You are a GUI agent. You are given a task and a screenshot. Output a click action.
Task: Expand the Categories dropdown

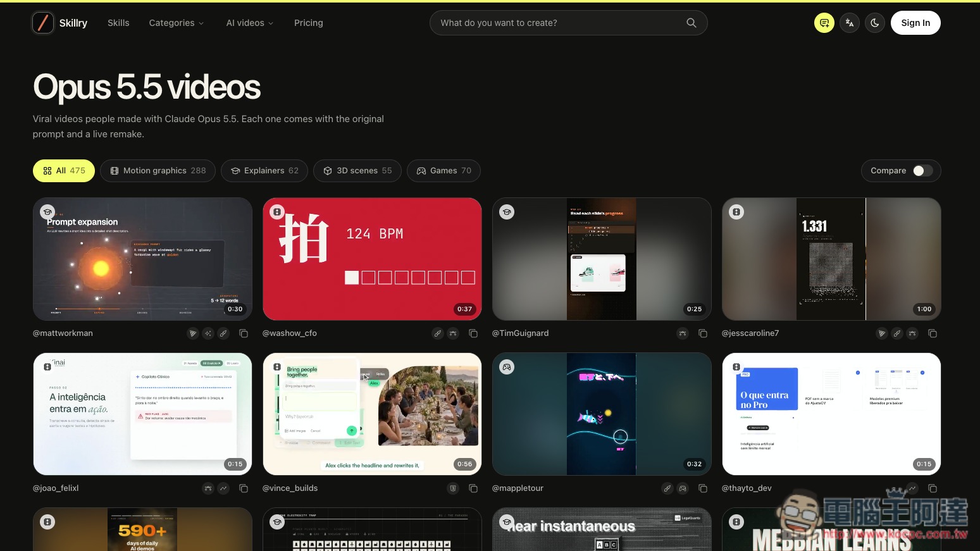click(177, 23)
